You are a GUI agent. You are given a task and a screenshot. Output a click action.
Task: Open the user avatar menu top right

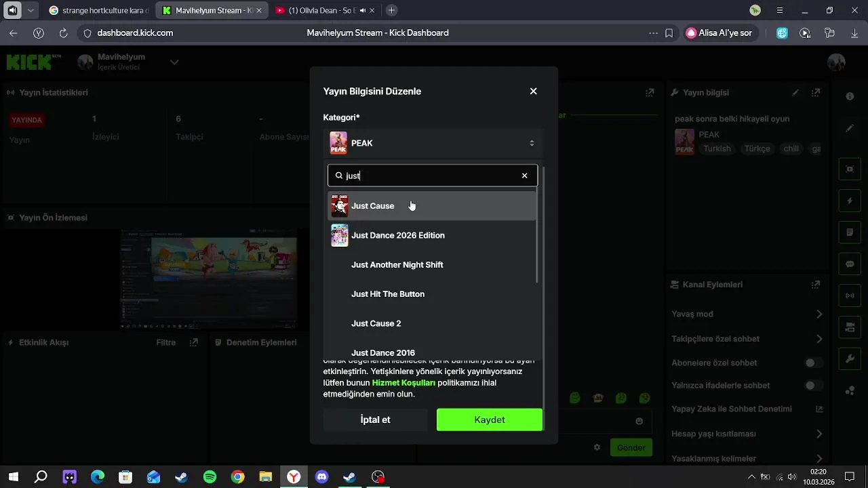point(836,62)
